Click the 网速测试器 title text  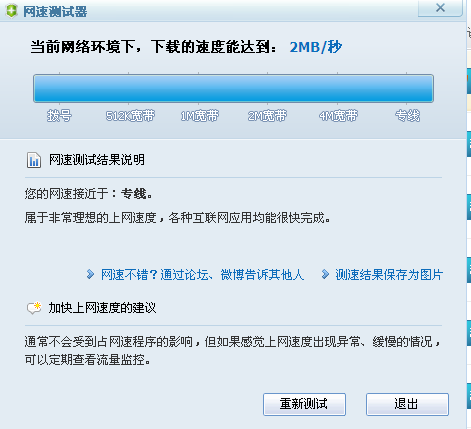55,12
